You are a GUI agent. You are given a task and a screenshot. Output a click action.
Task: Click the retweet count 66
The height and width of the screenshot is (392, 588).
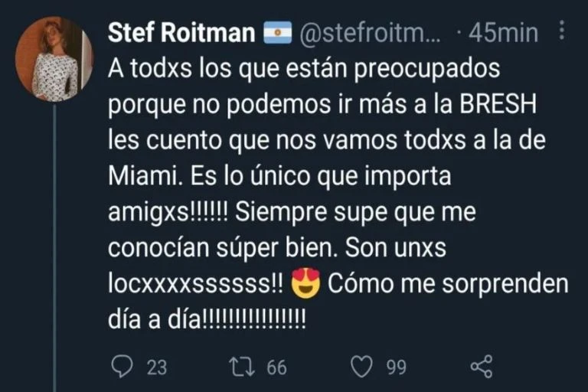pyautogui.click(x=276, y=367)
